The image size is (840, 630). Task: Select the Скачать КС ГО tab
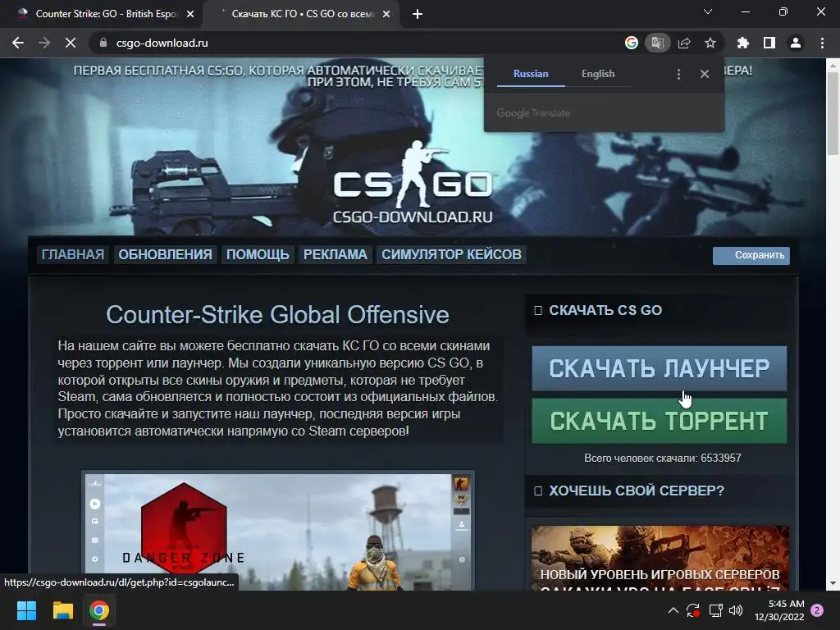(x=302, y=14)
